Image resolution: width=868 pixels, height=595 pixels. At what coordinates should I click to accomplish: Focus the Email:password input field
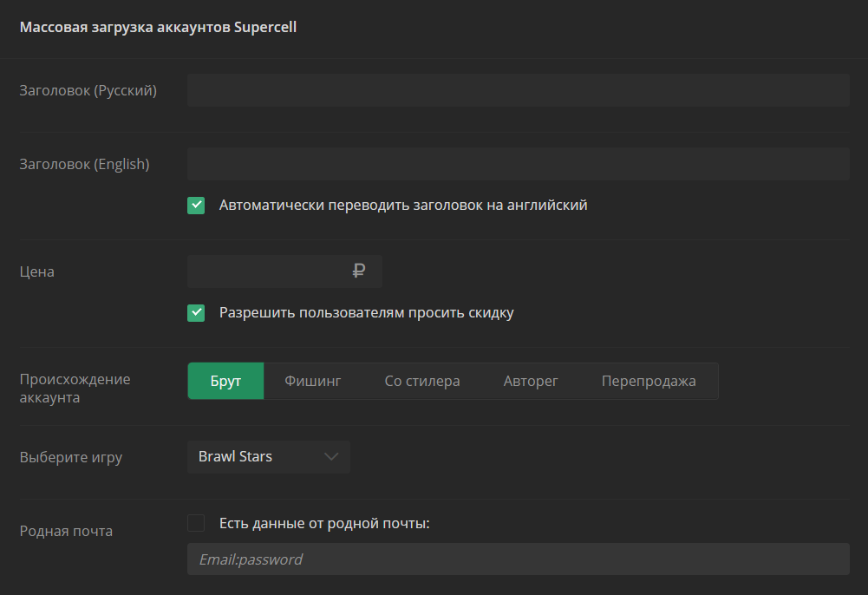coord(518,559)
